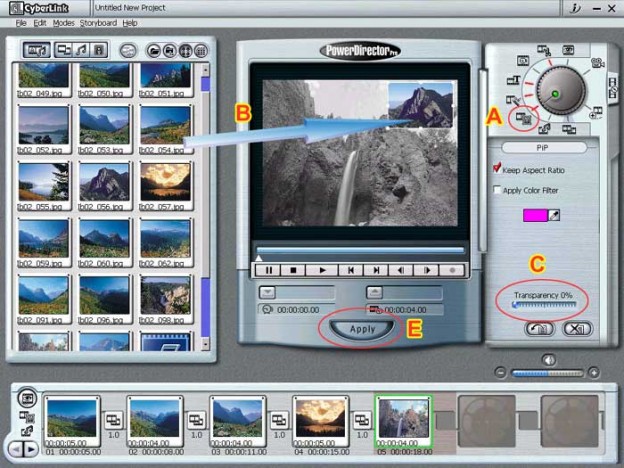This screenshot has width=624, height=468.
Task: Select the video camera capture icon on the dial
Action: click(x=597, y=63)
